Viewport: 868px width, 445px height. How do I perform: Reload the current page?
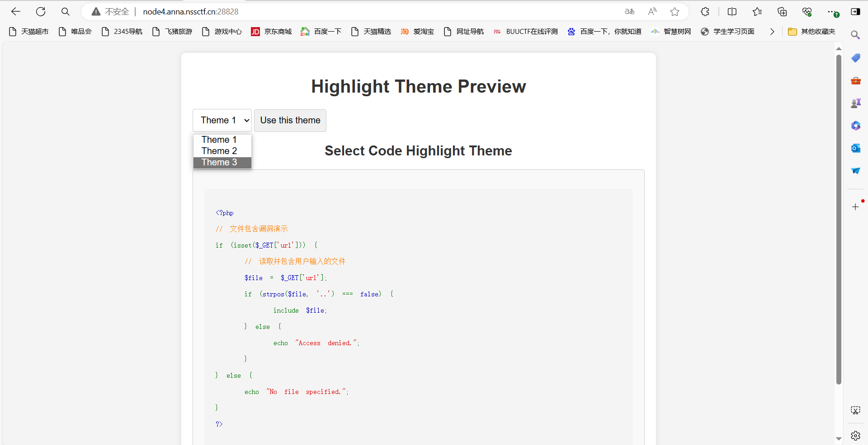coord(41,12)
